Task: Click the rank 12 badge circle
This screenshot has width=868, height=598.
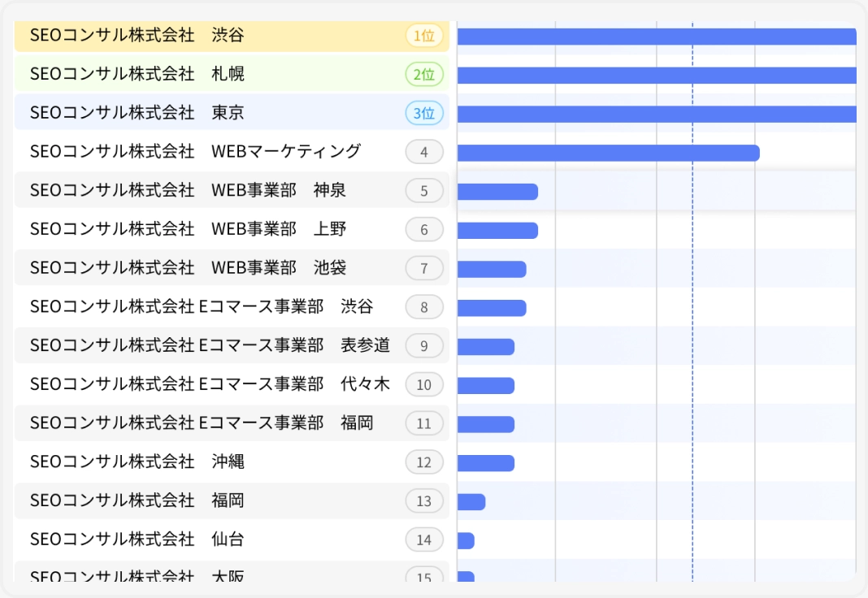Action: 424,462
